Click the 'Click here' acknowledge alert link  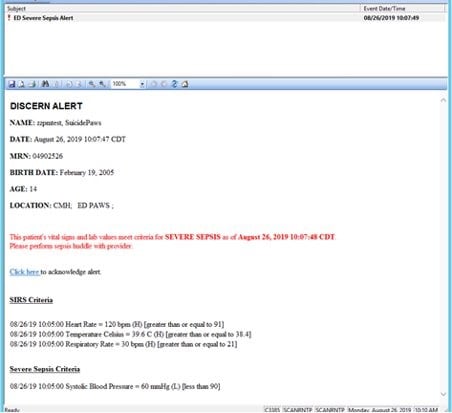(x=25, y=272)
